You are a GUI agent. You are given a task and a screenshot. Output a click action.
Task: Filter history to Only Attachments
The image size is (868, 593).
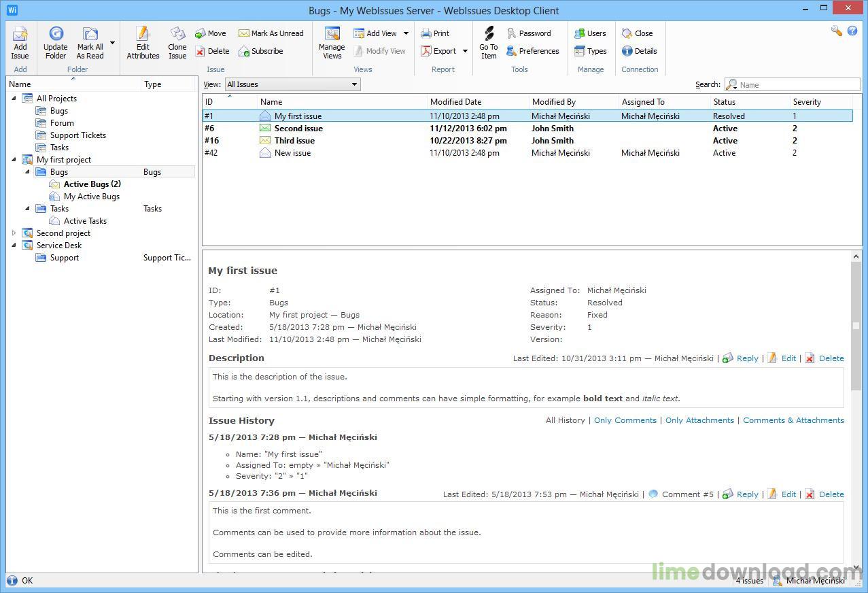699,420
